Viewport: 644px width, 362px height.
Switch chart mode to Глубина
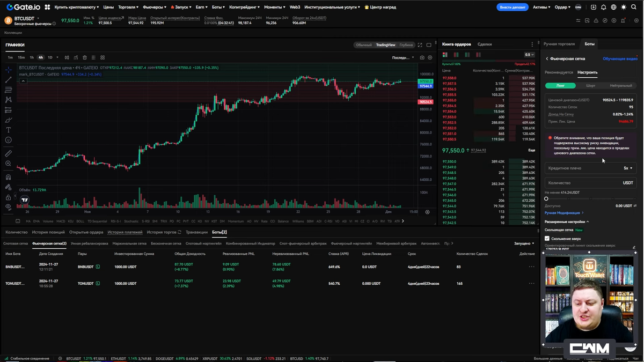[406, 45]
